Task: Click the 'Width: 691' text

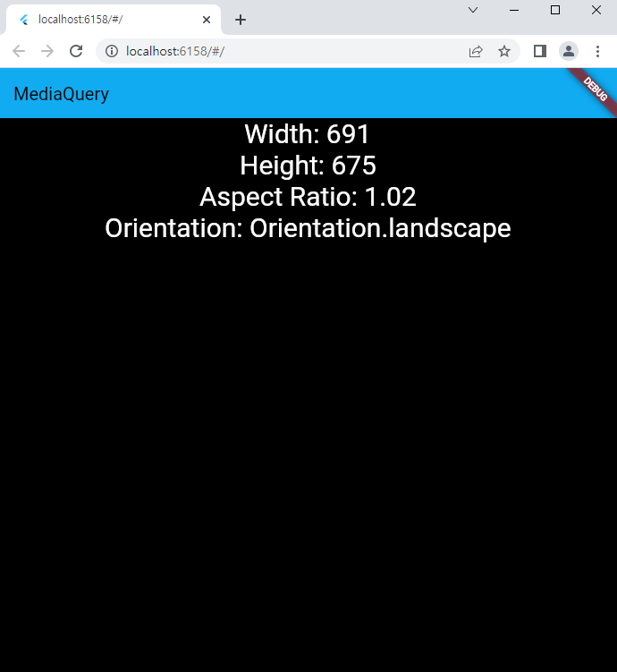Action: click(307, 134)
